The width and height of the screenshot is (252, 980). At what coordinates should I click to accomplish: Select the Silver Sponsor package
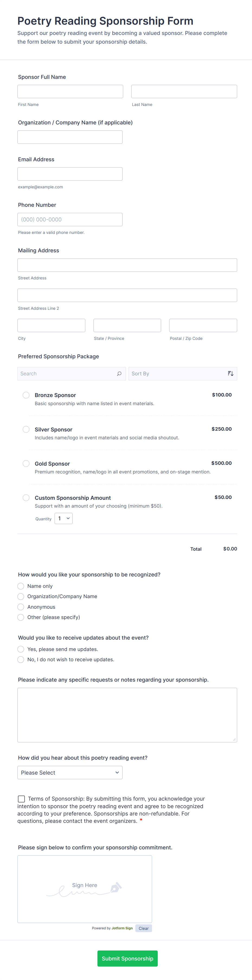coord(26,429)
